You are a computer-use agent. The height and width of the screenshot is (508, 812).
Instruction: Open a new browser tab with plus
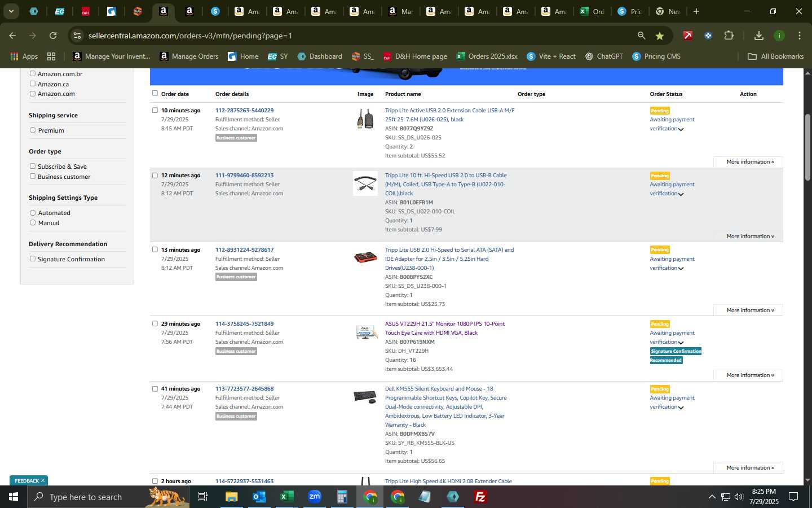tap(696, 11)
